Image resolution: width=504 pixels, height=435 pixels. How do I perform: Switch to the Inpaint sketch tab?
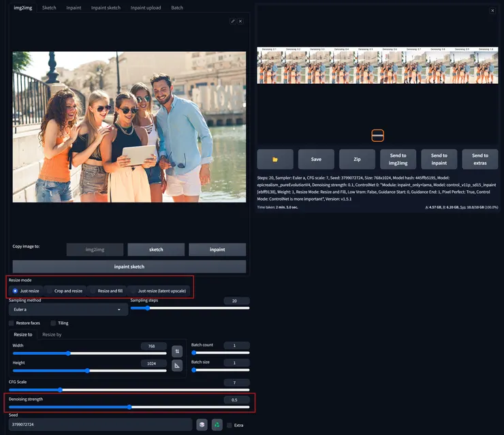[x=106, y=7]
